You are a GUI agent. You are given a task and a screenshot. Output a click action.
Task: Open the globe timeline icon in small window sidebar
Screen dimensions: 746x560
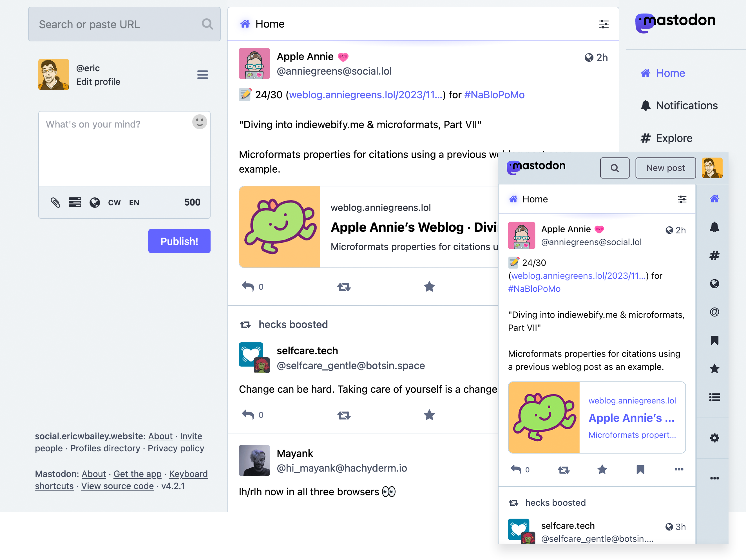[x=714, y=284]
